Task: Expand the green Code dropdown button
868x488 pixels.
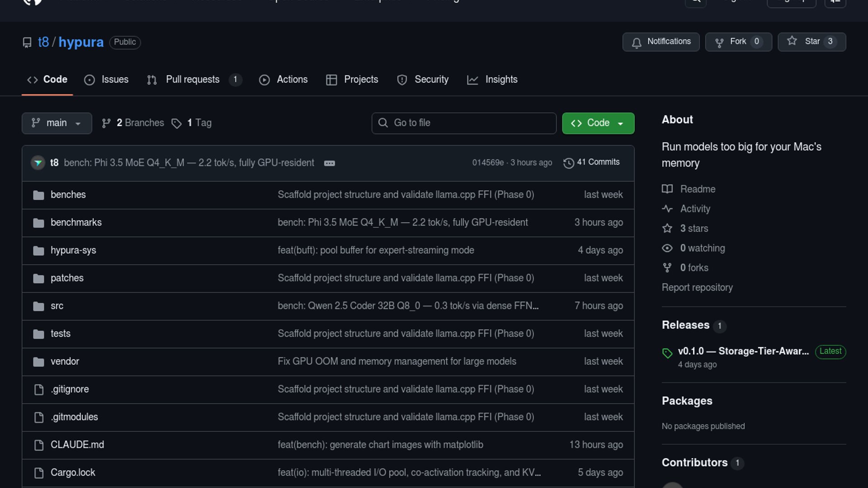Action: pyautogui.click(x=598, y=123)
